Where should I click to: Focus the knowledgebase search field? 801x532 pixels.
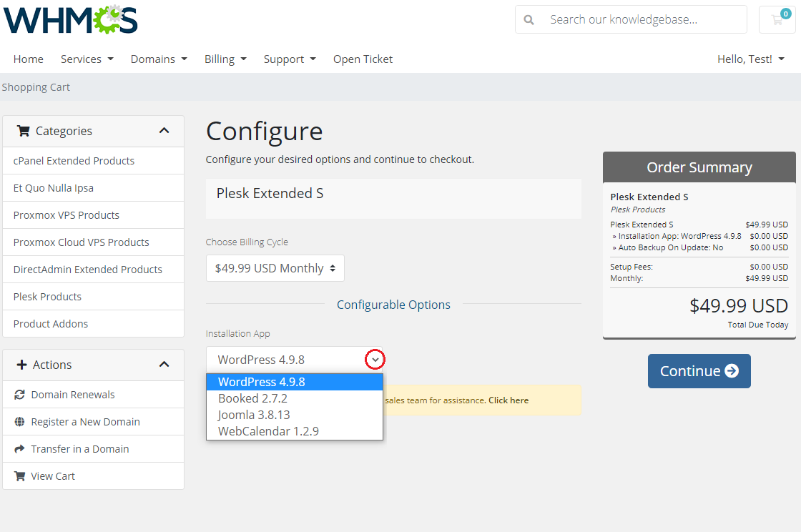644,19
